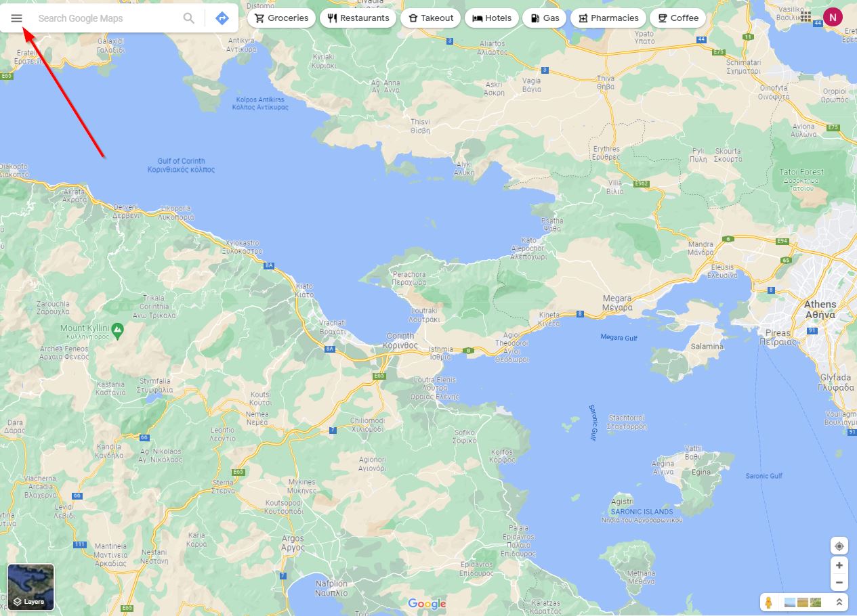Click the Salamina island label
Image resolution: width=857 pixels, height=616 pixels.
(x=707, y=347)
